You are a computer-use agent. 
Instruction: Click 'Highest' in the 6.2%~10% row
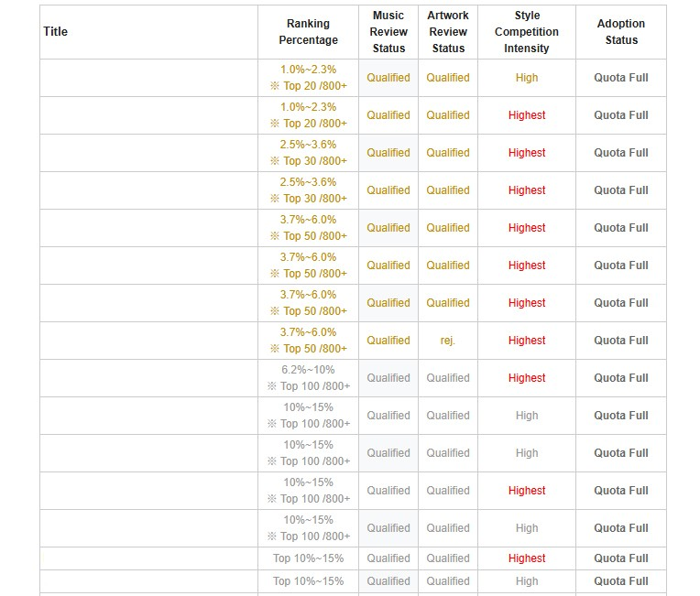pos(527,378)
